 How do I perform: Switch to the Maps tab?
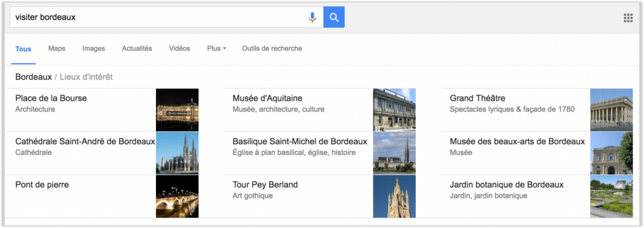57,48
